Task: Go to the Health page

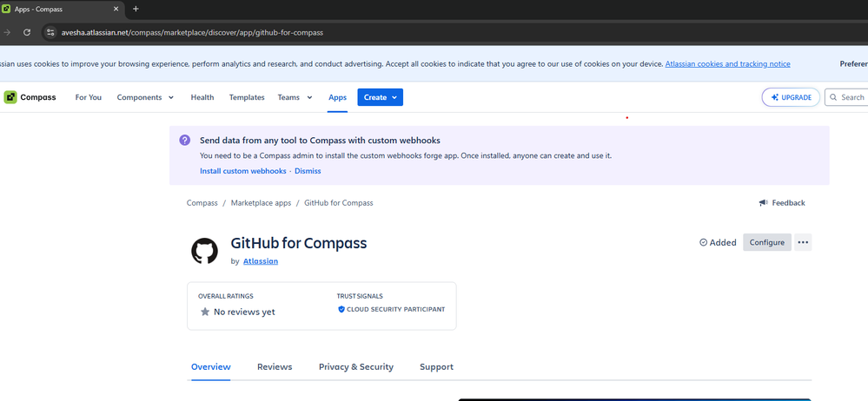Action: (202, 97)
